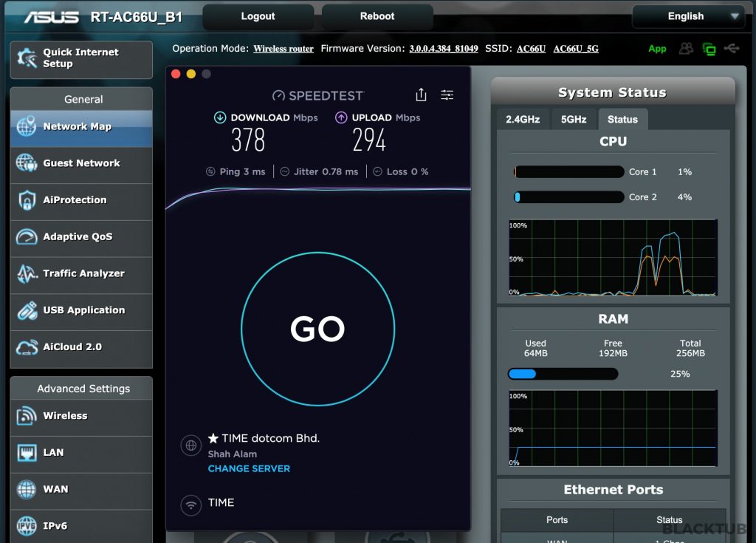Click the Traffic Analyzer icon
This screenshot has width=756, height=543.
(x=27, y=273)
